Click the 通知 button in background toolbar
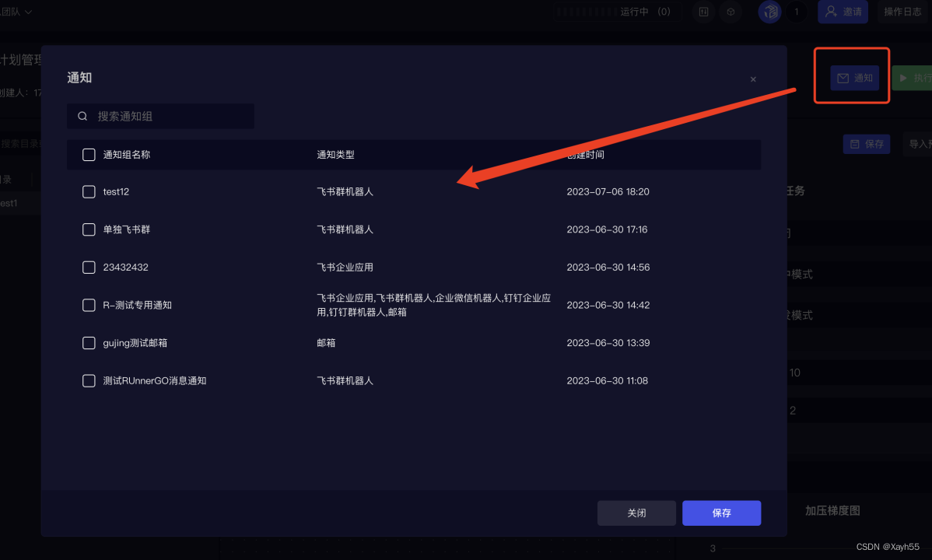This screenshot has width=932, height=560. click(x=855, y=78)
